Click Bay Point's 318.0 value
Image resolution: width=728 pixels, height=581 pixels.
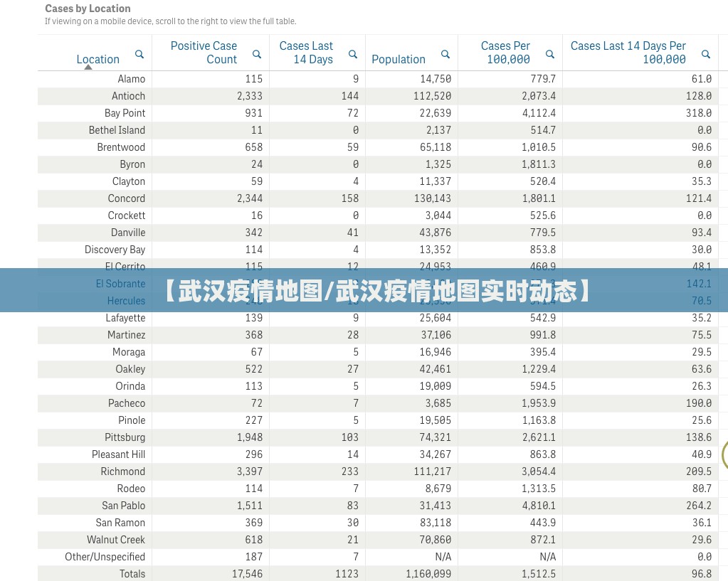click(699, 113)
